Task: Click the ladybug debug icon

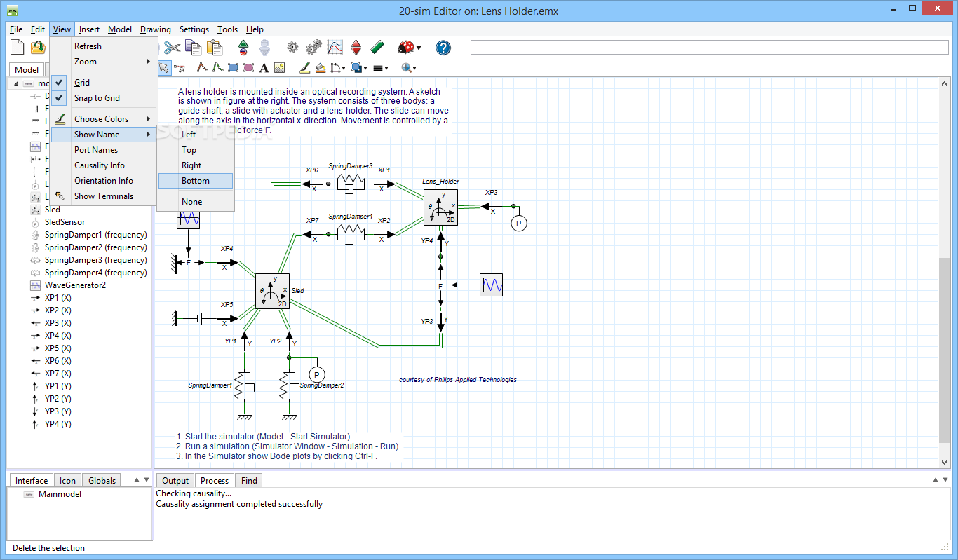Action: (x=405, y=48)
